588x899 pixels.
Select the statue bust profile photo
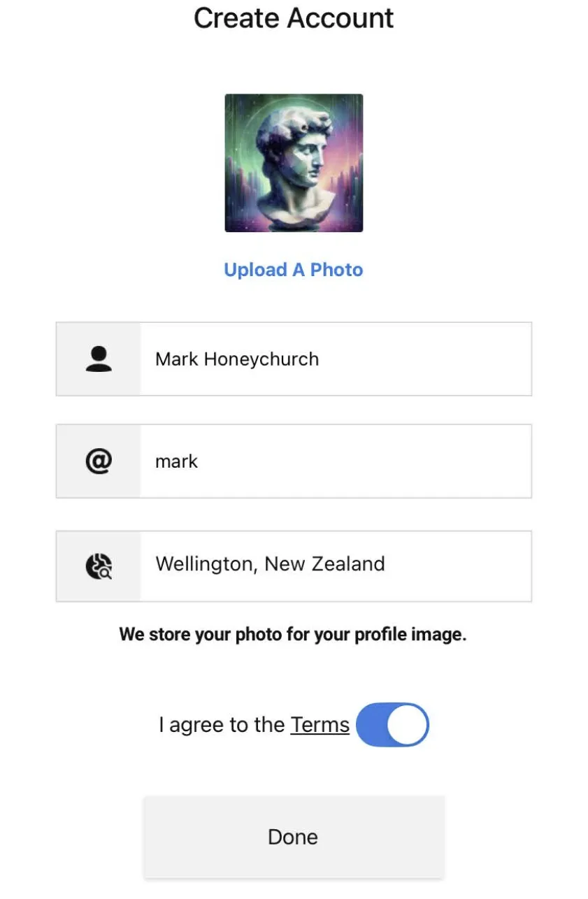(294, 163)
